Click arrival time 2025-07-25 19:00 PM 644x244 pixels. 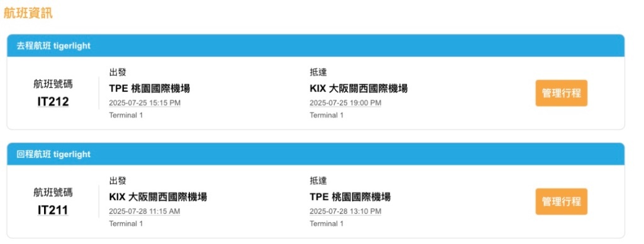point(345,103)
